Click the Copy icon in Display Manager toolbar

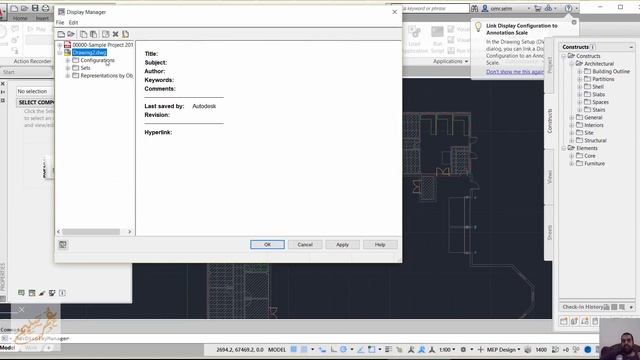click(x=83, y=34)
